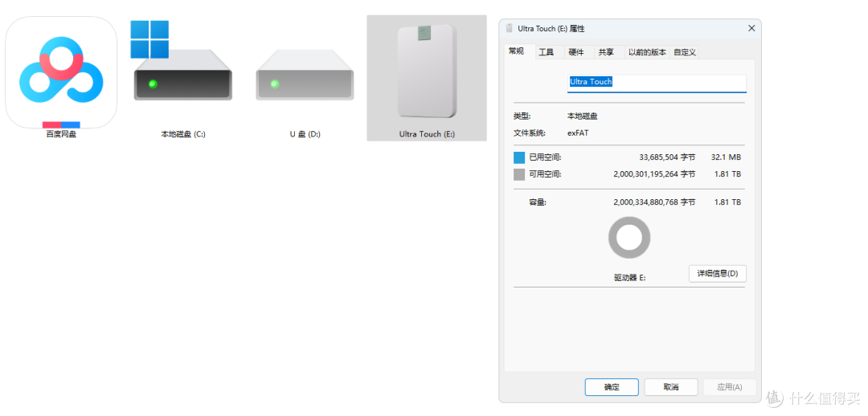Click the 详细信息(D) button
Screen dimensions: 868x416
click(x=718, y=274)
